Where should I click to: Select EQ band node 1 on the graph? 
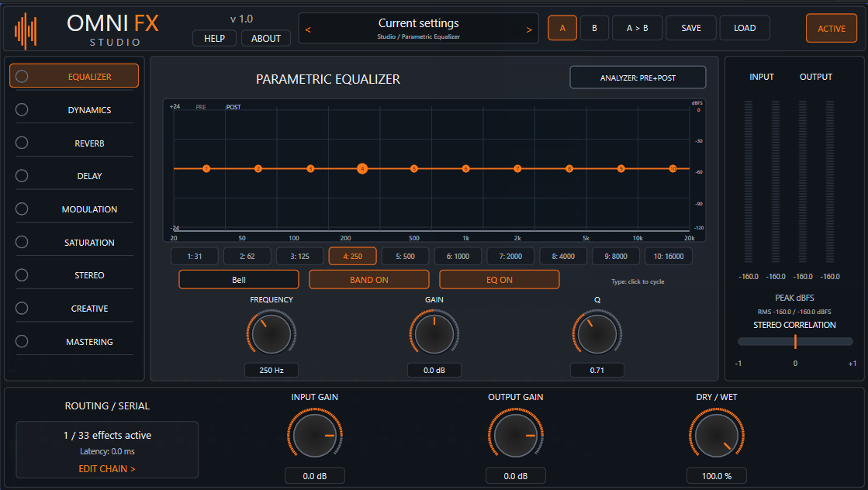[x=206, y=169]
